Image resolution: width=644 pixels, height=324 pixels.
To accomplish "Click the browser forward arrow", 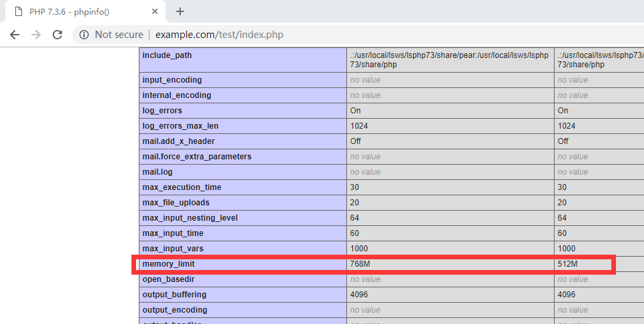I will (36, 35).
